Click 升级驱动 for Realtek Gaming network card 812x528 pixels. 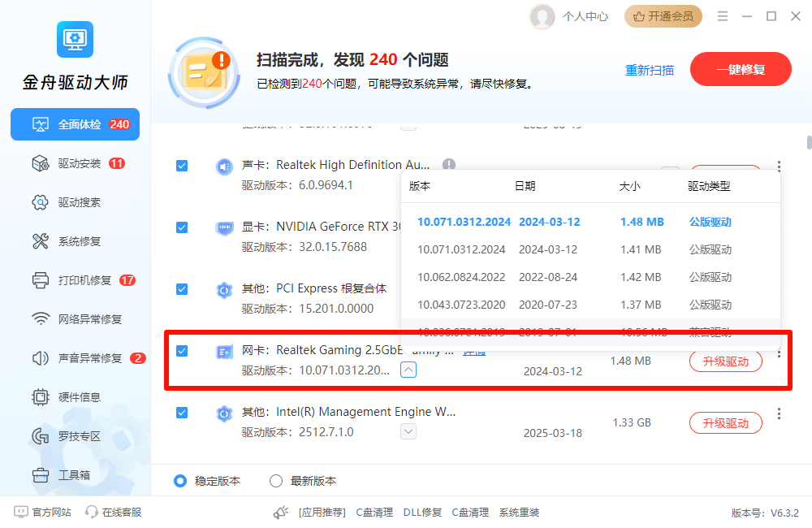[x=725, y=361]
